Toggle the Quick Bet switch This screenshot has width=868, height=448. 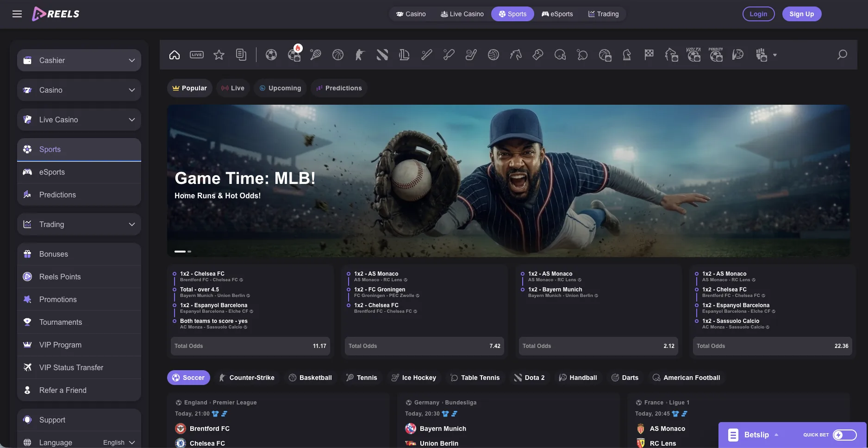click(845, 435)
